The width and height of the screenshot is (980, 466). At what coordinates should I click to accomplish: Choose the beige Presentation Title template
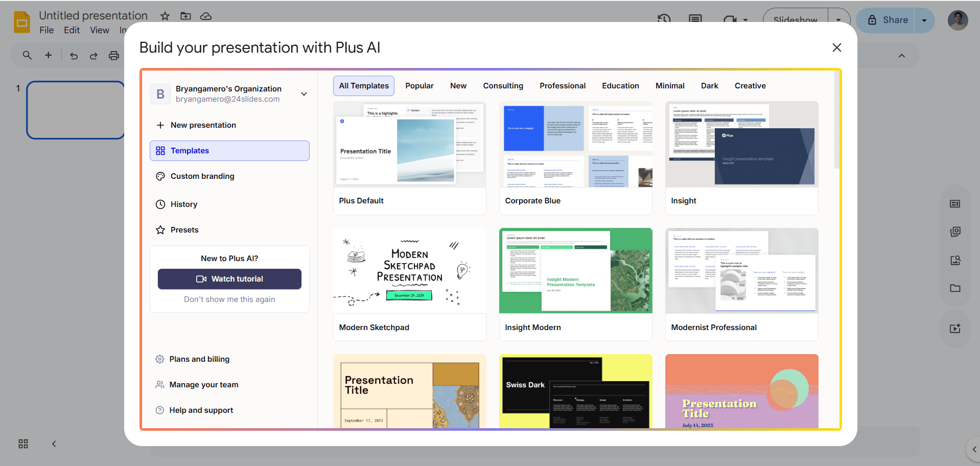click(410, 391)
